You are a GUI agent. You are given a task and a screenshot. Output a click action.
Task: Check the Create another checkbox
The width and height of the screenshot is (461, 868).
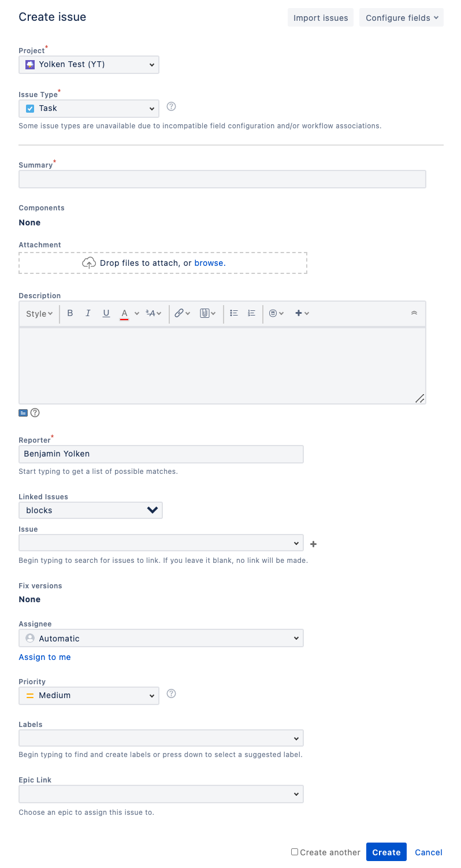(x=295, y=852)
